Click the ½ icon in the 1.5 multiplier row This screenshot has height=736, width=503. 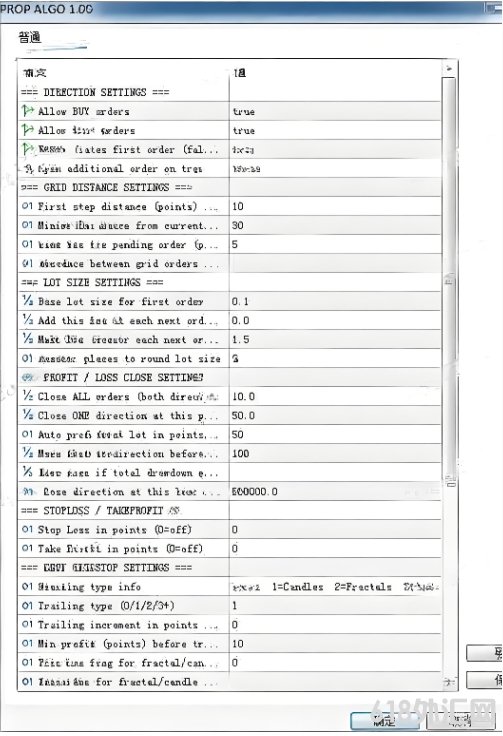click(28, 339)
